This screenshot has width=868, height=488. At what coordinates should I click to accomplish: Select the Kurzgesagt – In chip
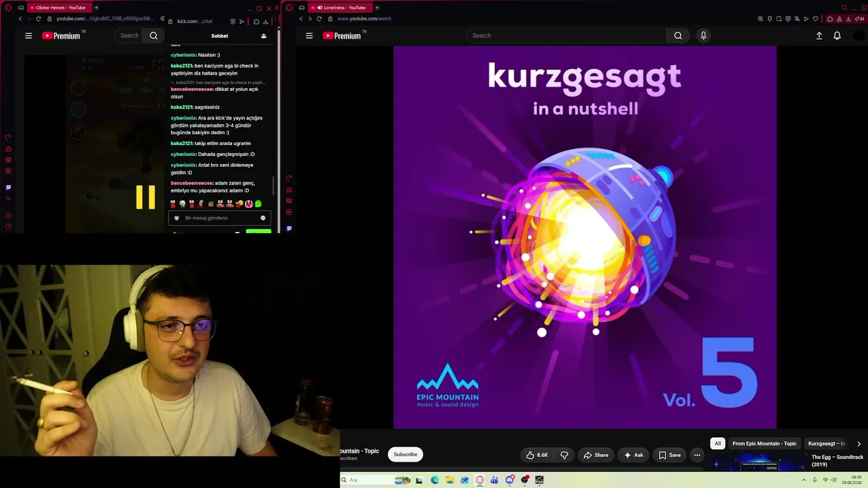click(x=827, y=444)
